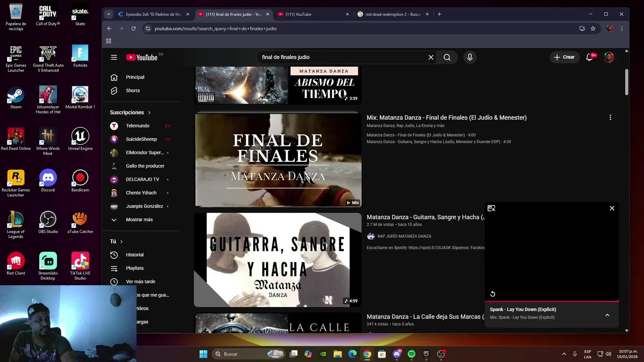Click the YouTube logo
644x362 pixels.
click(x=142, y=57)
